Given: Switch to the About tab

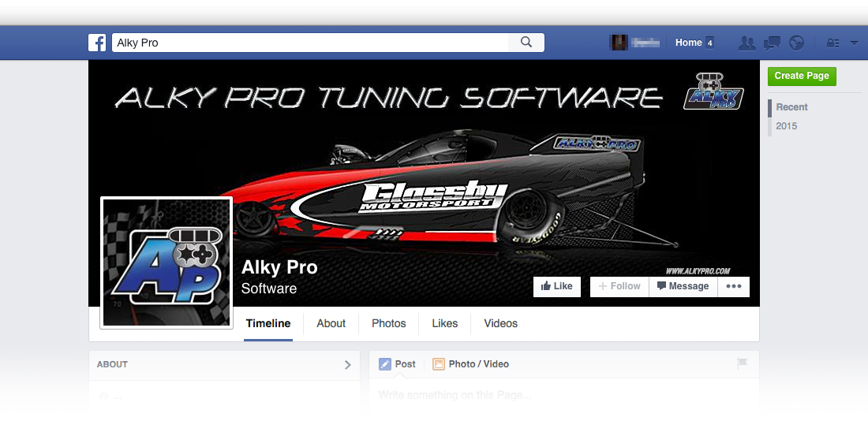Looking at the screenshot, I should [x=331, y=324].
